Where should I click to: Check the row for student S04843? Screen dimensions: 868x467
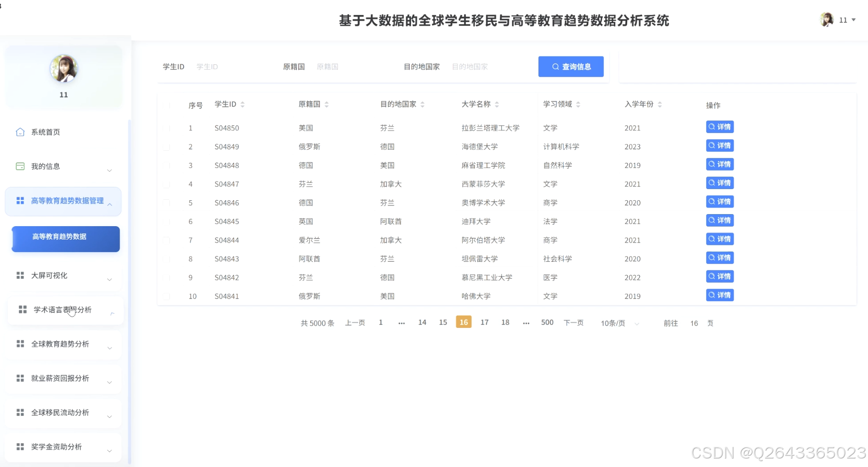[x=166, y=259]
